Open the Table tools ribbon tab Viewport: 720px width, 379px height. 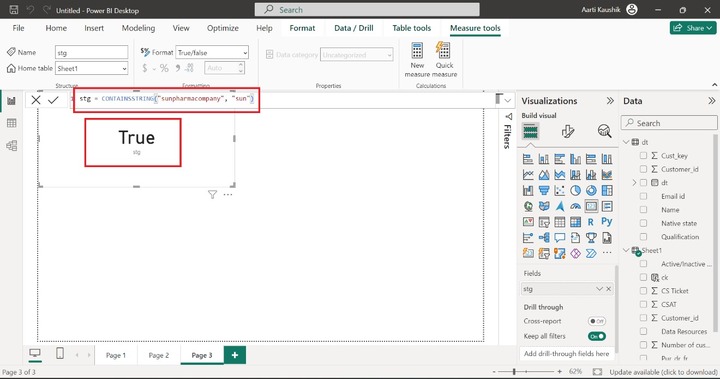[411, 28]
